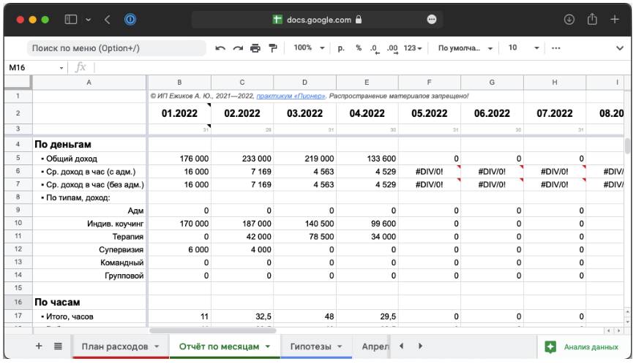This screenshot has height=364, width=636.
Task: Open Safari sidebar options chevron
Action: [89, 20]
